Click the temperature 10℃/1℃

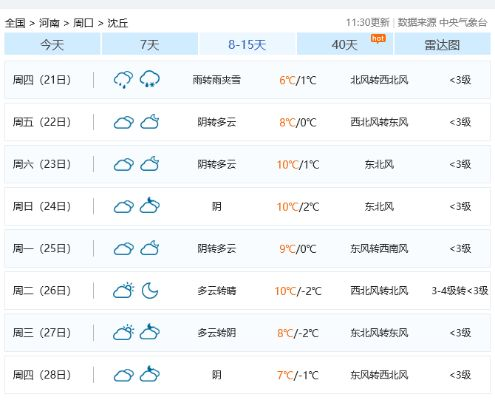(x=298, y=164)
